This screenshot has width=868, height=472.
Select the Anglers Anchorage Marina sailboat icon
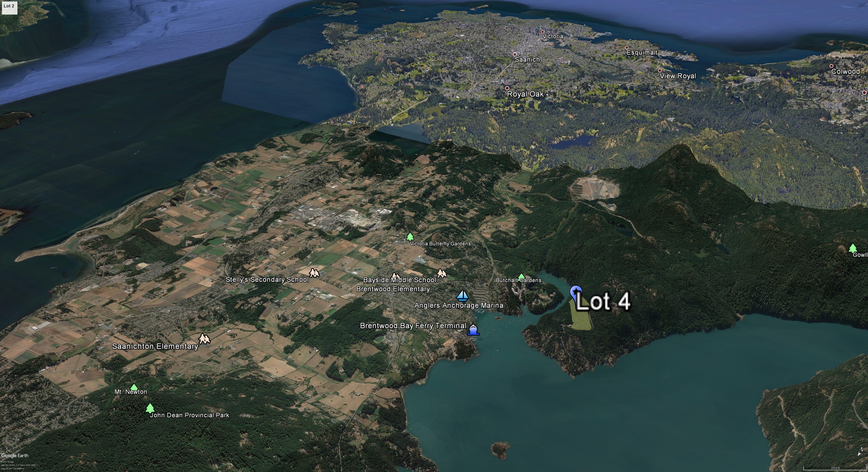(x=462, y=296)
